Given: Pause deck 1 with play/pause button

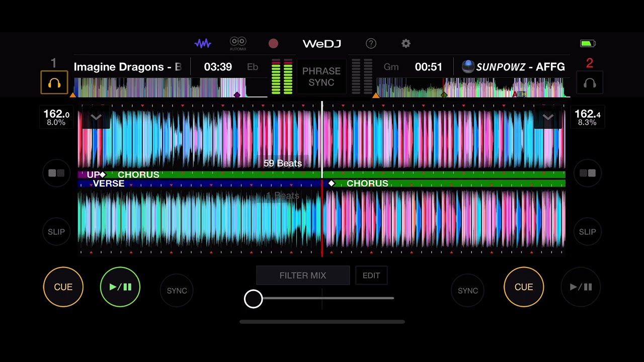Looking at the screenshot, I should click(x=120, y=287).
